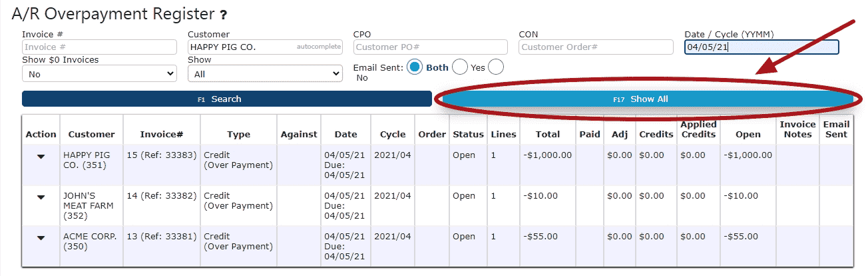
Task: Sort by the Total column header
Action: tap(548, 134)
